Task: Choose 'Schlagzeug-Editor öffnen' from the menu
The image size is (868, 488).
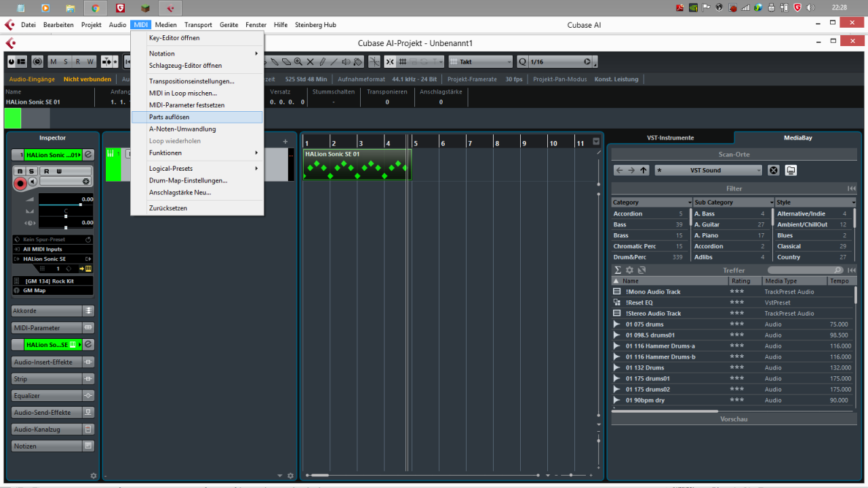Action: point(197,66)
